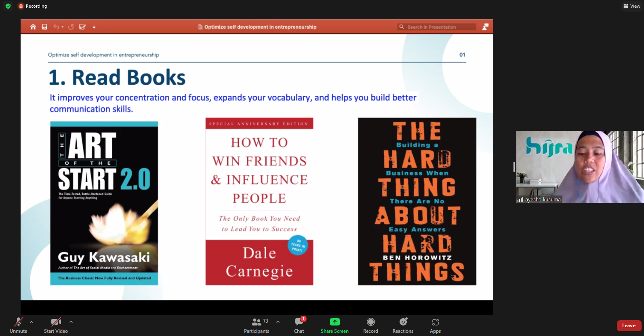Click the Redo icon in PowerPoint toolbar
This screenshot has width=644, height=336.
pyautogui.click(x=71, y=27)
